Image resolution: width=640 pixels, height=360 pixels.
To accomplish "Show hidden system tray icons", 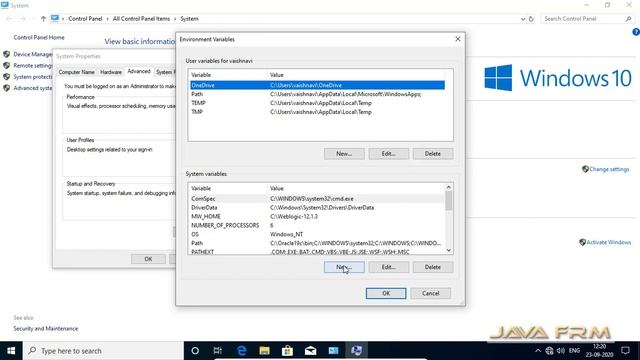I will tap(538, 351).
